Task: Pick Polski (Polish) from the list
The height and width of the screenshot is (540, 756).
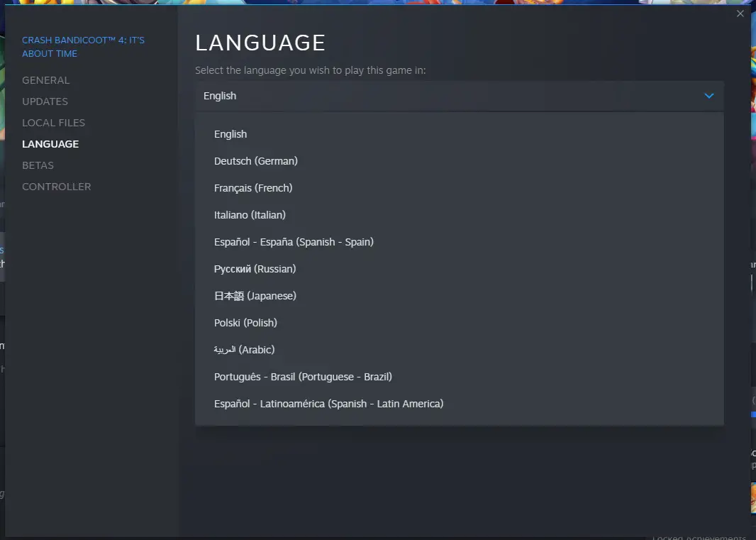Action: point(459,323)
